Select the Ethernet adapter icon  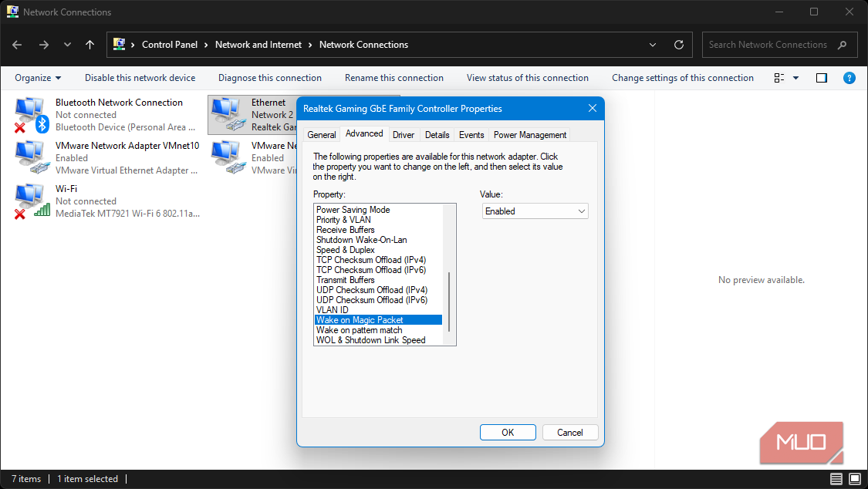[x=228, y=114]
